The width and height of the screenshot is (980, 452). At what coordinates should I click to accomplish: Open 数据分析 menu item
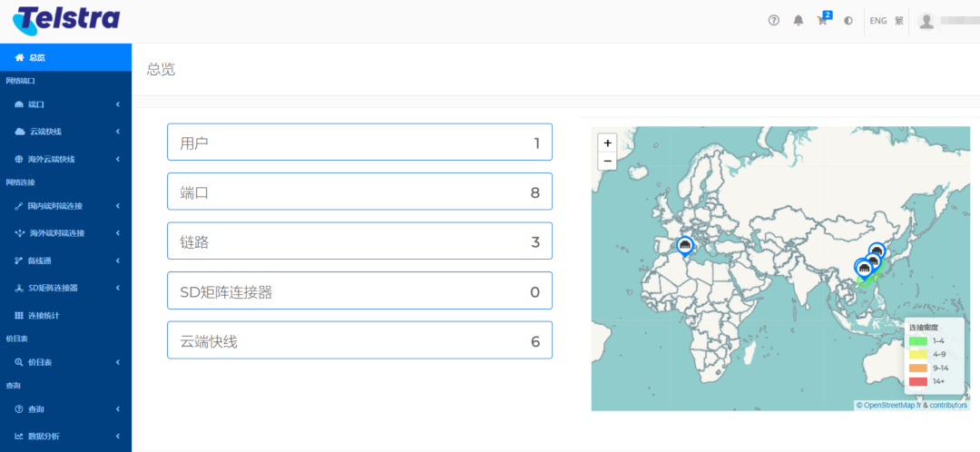coord(44,436)
